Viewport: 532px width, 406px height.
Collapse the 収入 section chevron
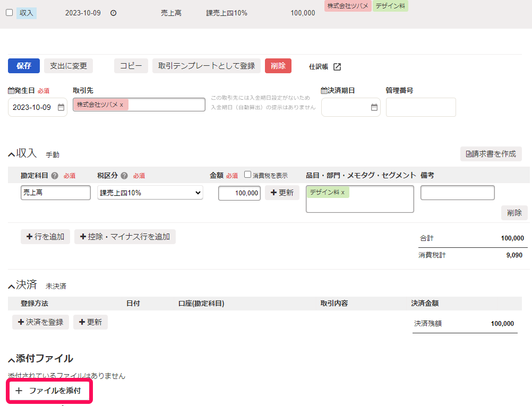tap(12, 154)
